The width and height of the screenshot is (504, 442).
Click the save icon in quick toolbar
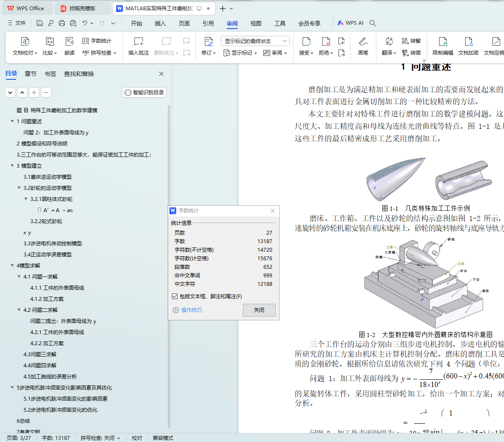point(40,23)
